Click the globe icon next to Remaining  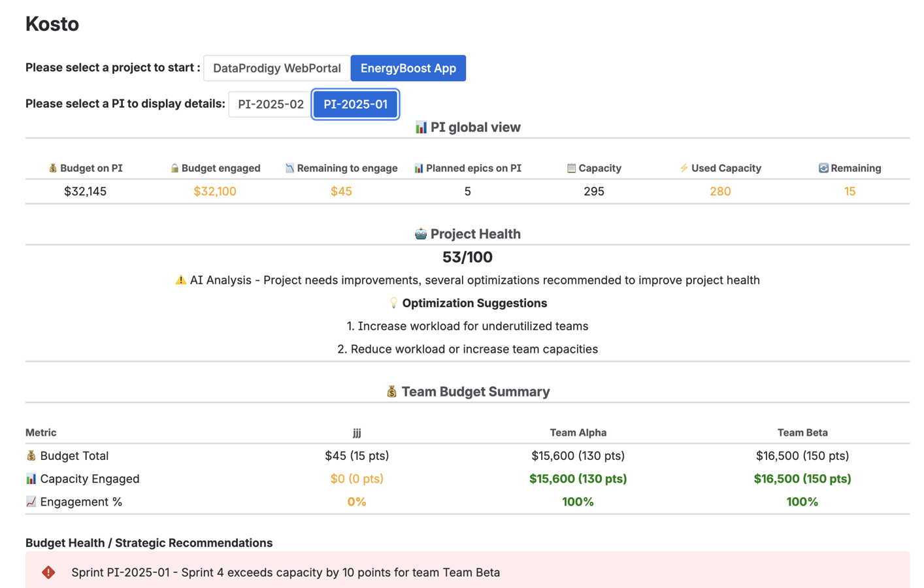click(x=825, y=168)
